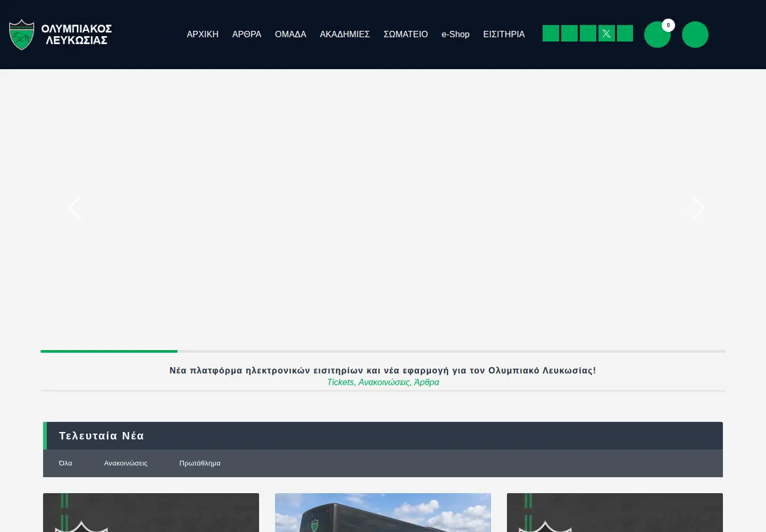Select ΟΜΑΔΑ in the navigation bar

[x=290, y=34]
